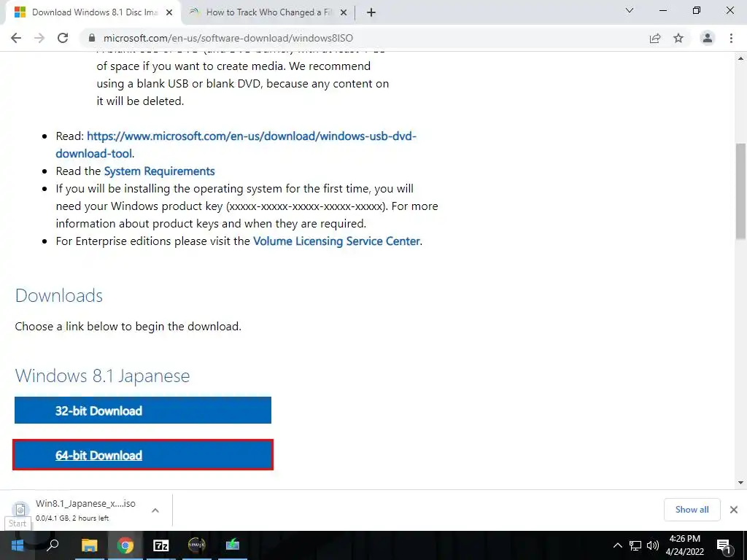This screenshot has width=747, height=560.
Task: Open a new browser tab
Action: click(371, 12)
